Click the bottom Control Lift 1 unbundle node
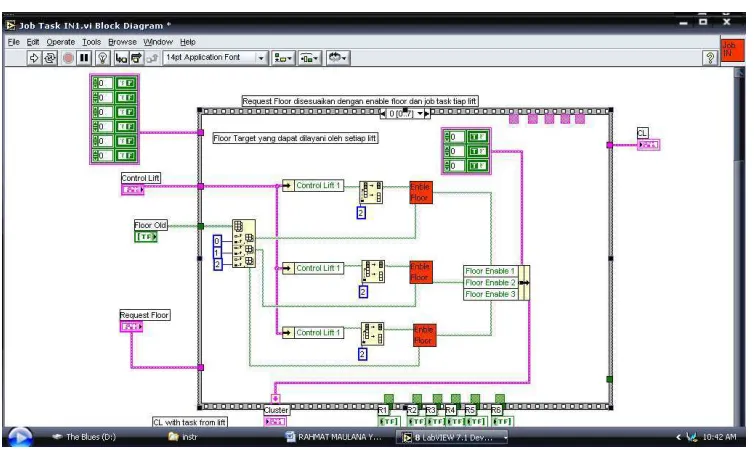754x450 pixels. [x=313, y=333]
